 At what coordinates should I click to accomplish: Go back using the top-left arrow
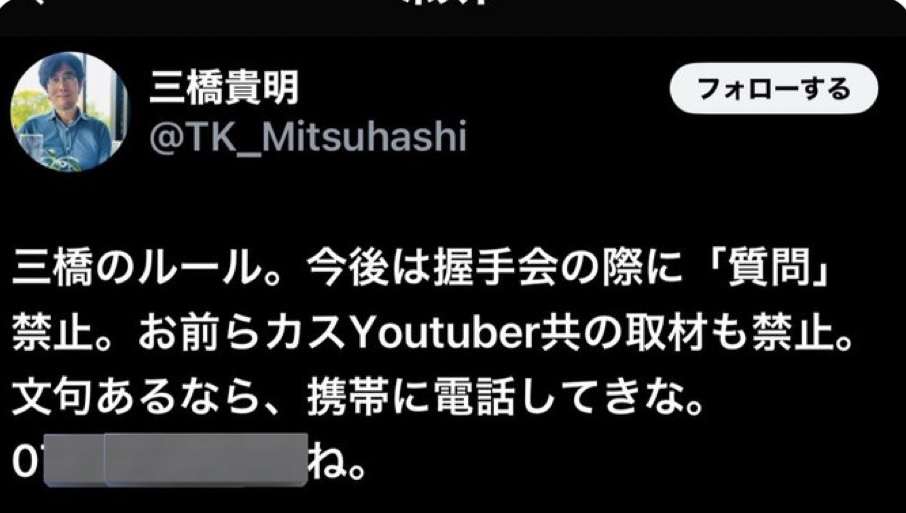[x=39, y=2]
